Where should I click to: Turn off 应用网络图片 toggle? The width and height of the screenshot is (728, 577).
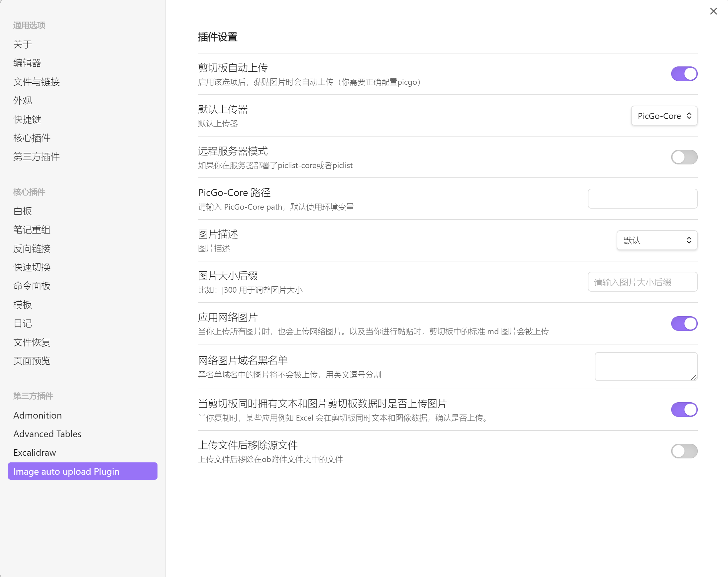(x=684, y=324)
